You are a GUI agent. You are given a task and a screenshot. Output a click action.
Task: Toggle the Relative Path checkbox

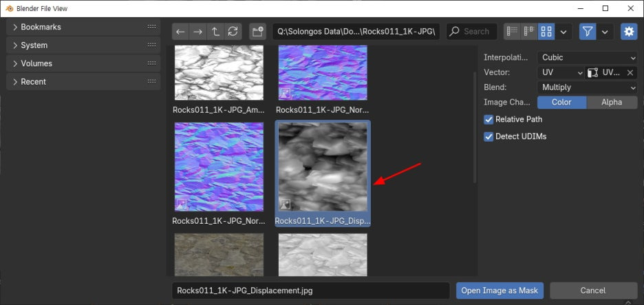[489, 120]
